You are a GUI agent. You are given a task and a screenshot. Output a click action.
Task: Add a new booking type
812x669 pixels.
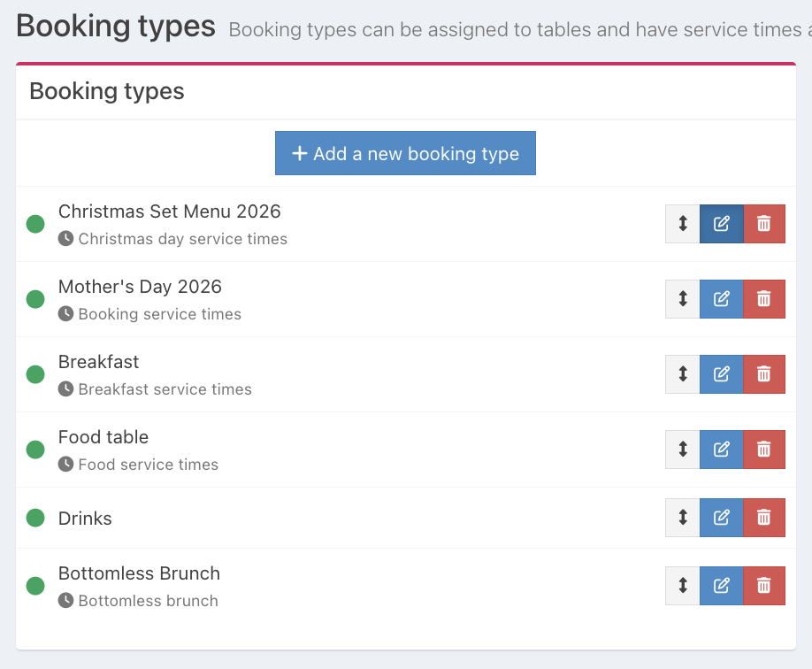coord(405,154)
